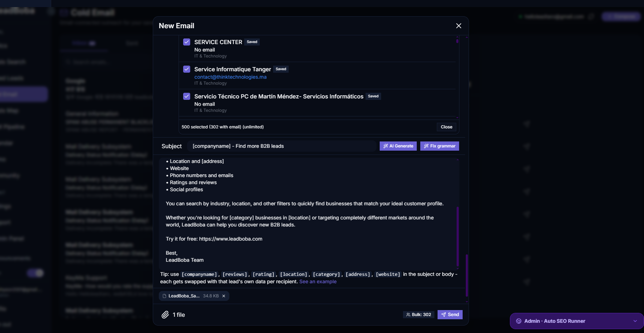Expand the Admin Auto SEO Runner panel
The image size is (644, 333).
[635, 321]
